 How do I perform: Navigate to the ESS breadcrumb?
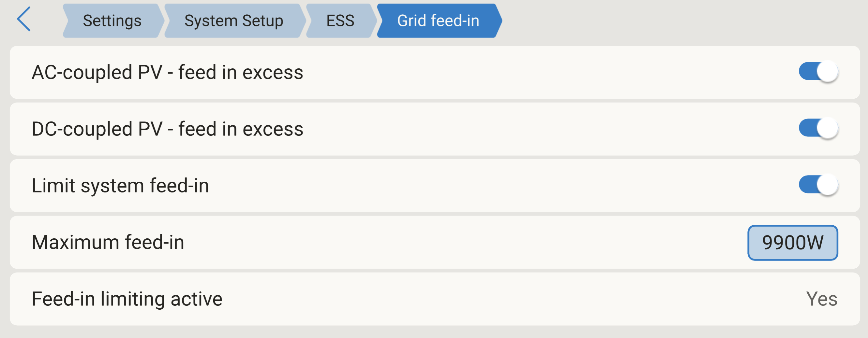coord(340,21)
